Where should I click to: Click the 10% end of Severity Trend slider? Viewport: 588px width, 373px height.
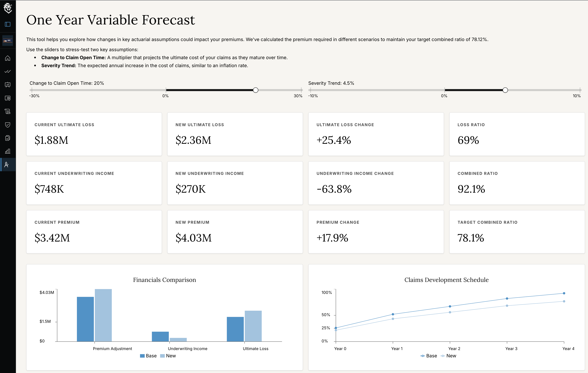click(580, 90)
